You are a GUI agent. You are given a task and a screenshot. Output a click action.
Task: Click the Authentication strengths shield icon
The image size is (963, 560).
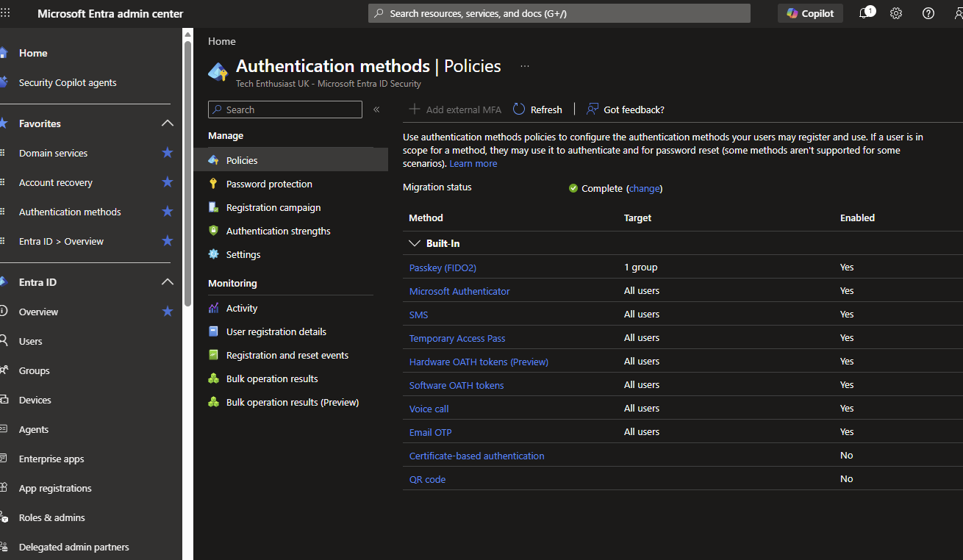click(x=214, y=231)
